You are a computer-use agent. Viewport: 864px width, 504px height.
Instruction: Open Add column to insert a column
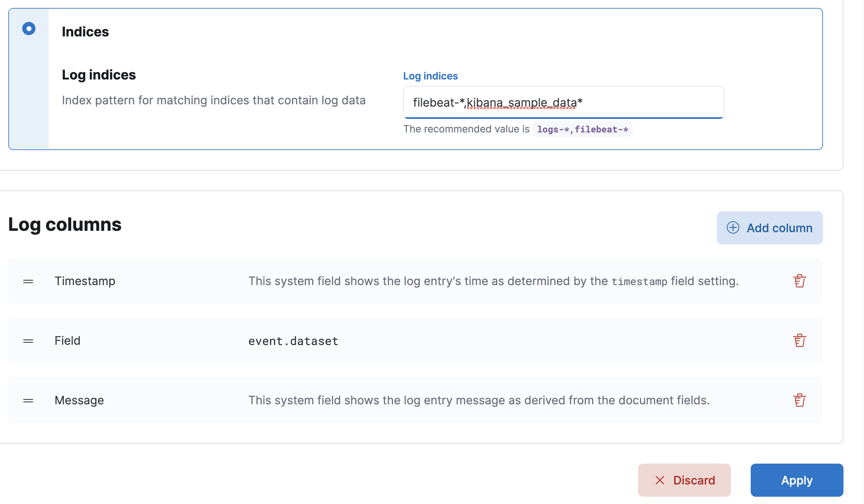coord(769,228)
